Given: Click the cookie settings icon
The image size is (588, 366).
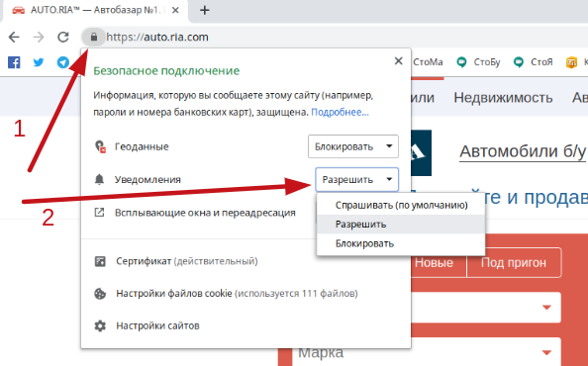Looking at the screenshot, I should click(x=100, y=294).
